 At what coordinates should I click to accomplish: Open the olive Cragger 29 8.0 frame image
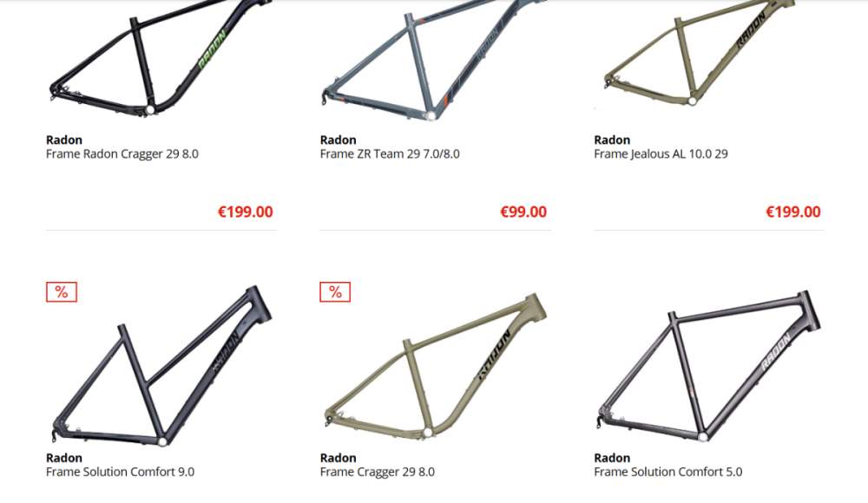(435, 366)
